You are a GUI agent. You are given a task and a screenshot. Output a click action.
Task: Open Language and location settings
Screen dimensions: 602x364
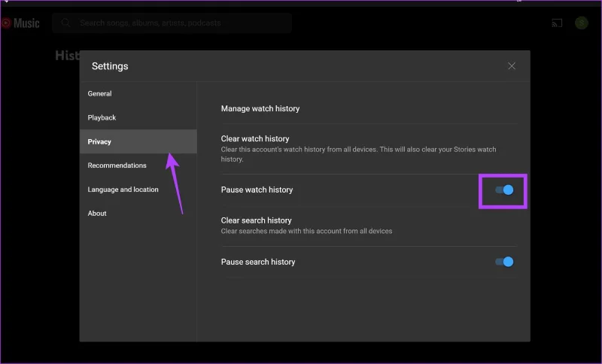coord(138,190)
